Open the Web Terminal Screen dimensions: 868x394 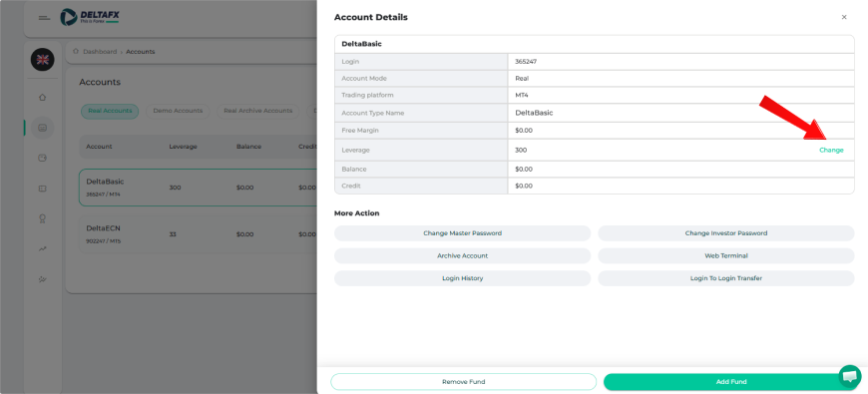click(726, 255)
